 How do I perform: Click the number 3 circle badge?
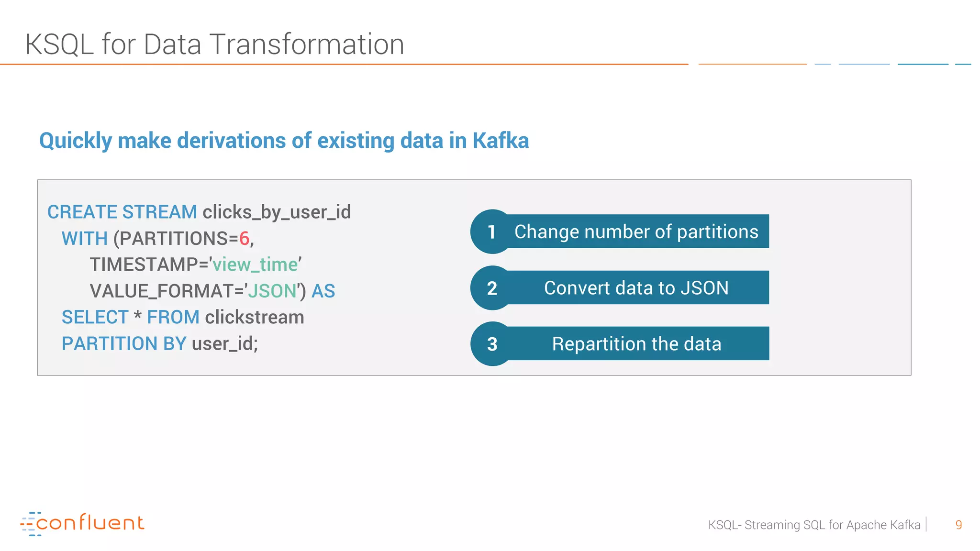pos(492,344)
